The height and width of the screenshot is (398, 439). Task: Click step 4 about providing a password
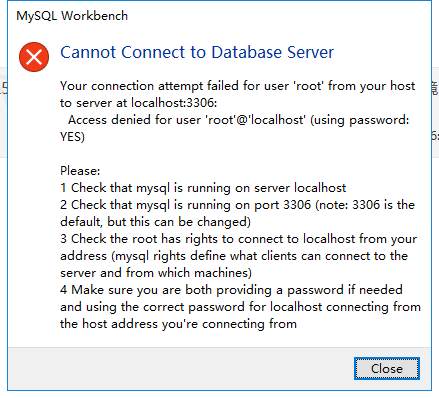(231, 290)
